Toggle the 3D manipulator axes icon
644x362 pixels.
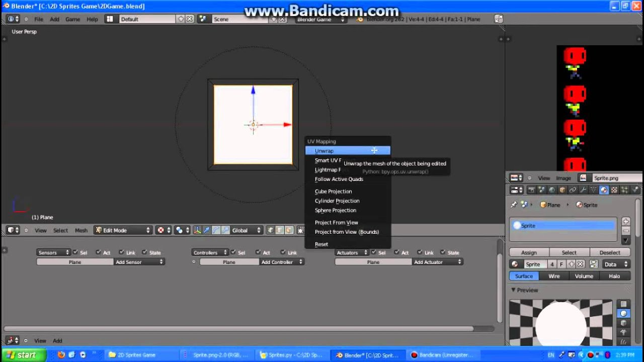click(197, 230)
